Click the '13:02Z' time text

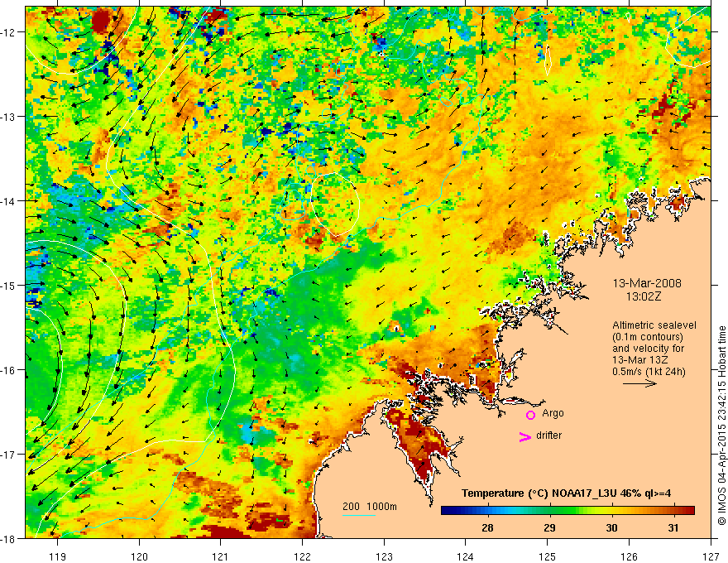pyautogui.click(x=644, y=296)
